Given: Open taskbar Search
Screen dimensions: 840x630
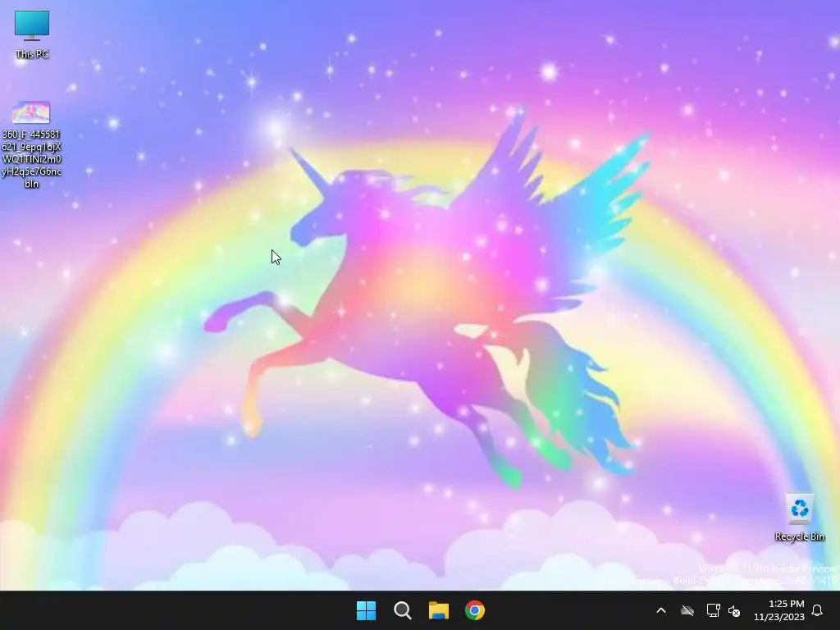Looking at the screenshot, I should (402, 610).
